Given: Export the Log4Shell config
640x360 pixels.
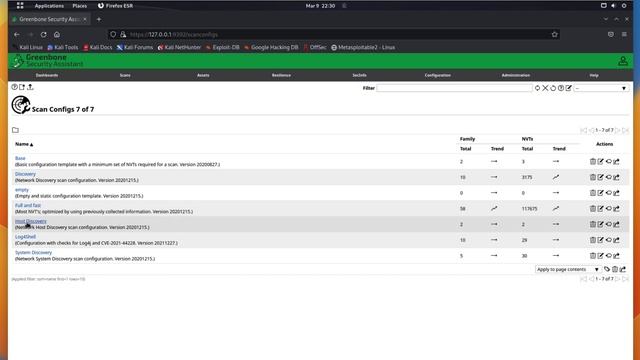Looking at the screenshot, I should tap(616, 240).
